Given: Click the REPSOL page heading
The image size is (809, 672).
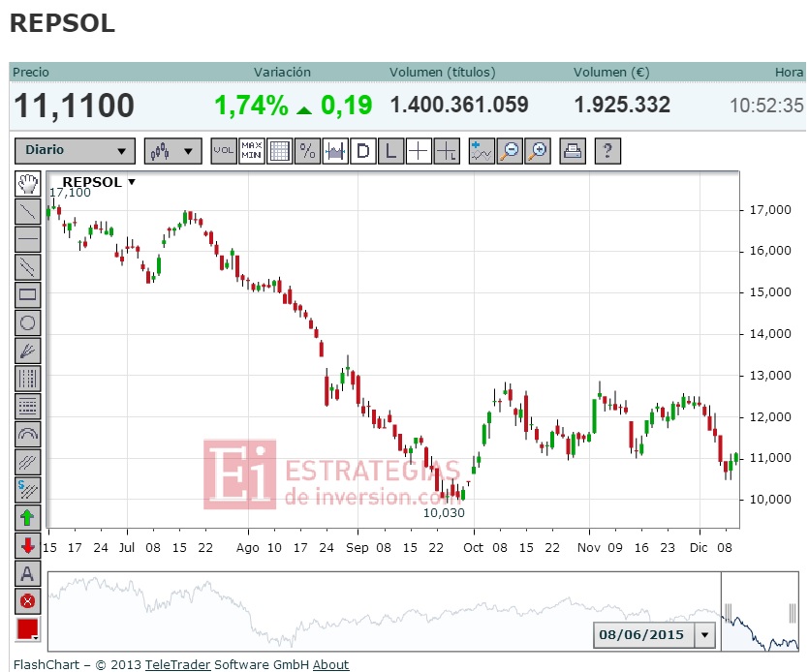Looking at the screenshot, I should tap(62, 23).
